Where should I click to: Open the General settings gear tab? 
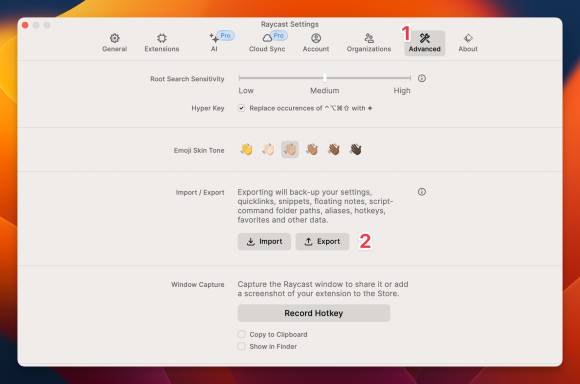pyautogui.click(x=114, y=43)
